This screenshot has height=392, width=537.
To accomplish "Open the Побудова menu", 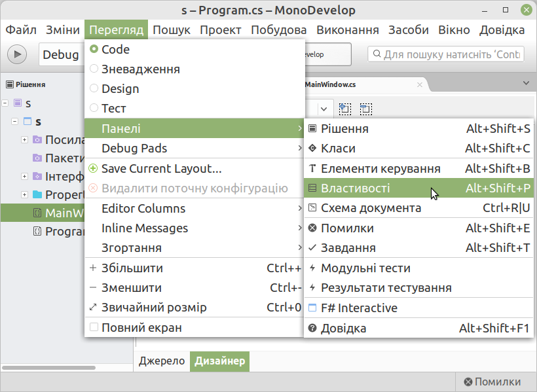I will 279,30.
